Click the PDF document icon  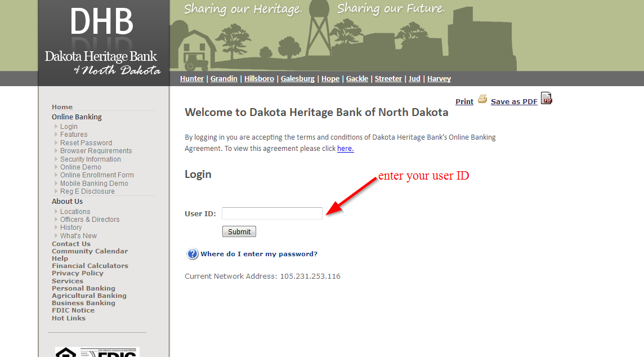(546, 98)
